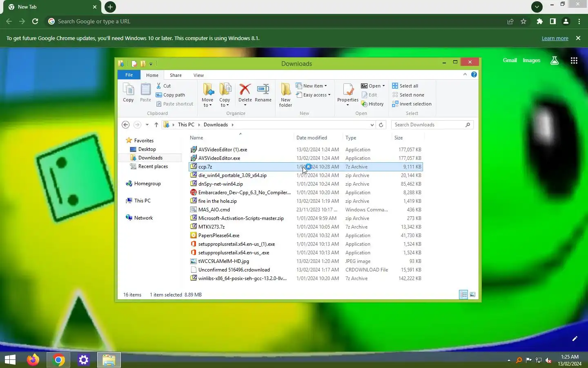Click the Paste icon in the ribbon

[145, 92]
